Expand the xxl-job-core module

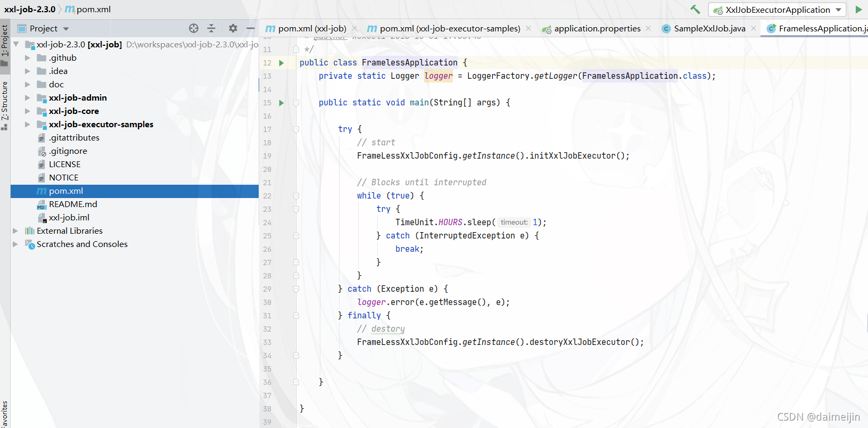point(28,111)
